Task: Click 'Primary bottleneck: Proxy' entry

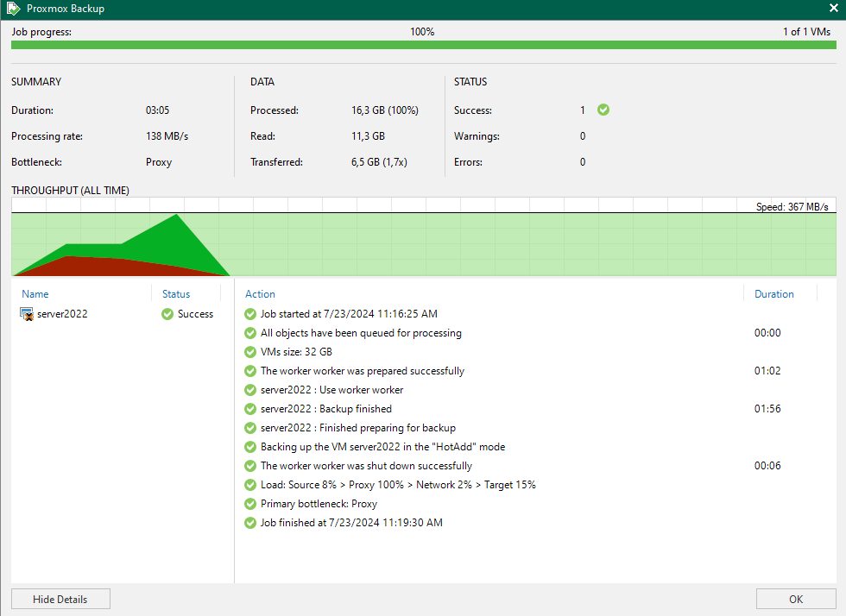Action: pos(319,504)
